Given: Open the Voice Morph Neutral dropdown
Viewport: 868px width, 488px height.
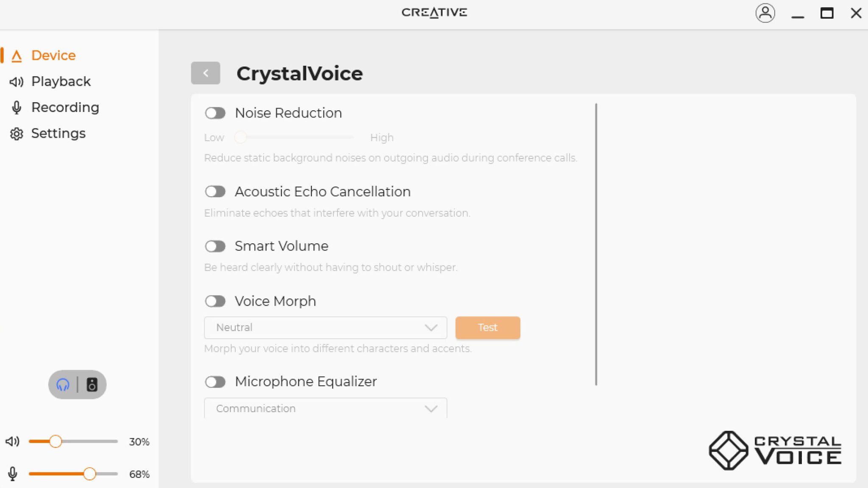Looking at the screenshot, I should [325, 328].
